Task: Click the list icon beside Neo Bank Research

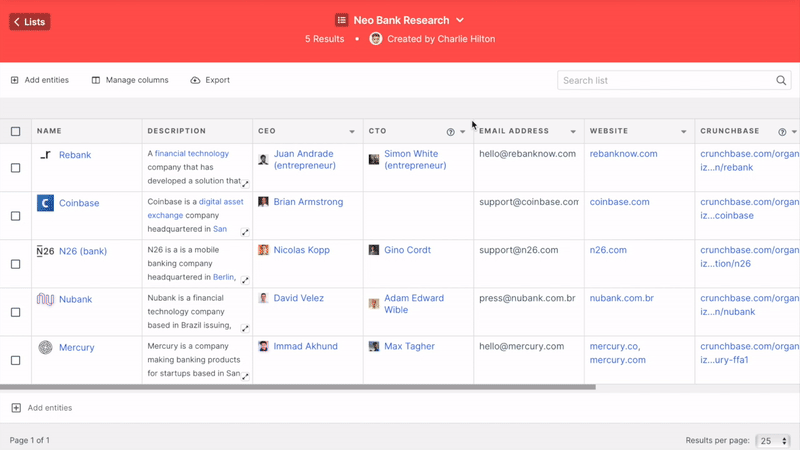Action: point(341,20)
